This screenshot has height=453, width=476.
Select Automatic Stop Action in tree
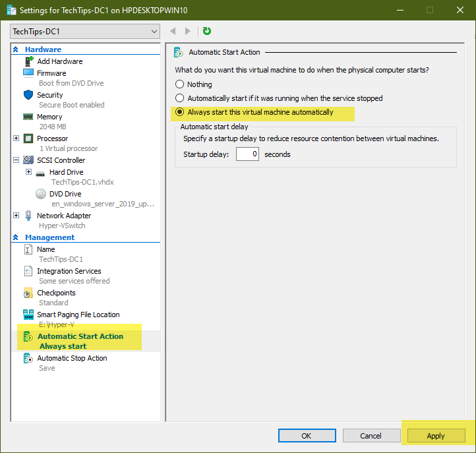click(x=72, y=358)
